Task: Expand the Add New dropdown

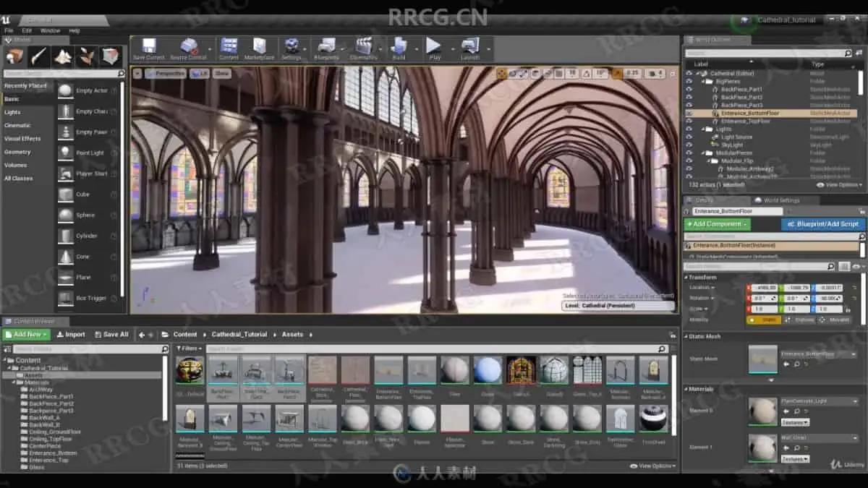Action: click(x=27, y=334)
